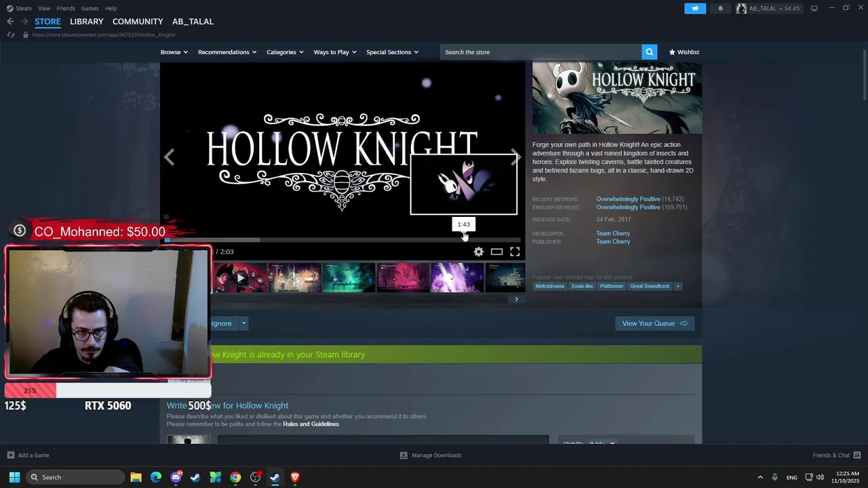
Task: Select the Souls-like tag
Action: (x=582, y=286)
